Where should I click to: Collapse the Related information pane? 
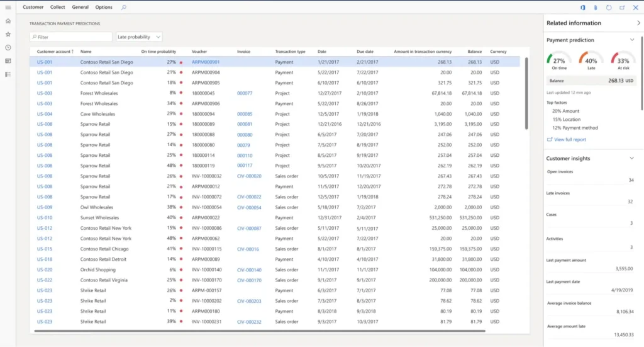point(638,23)
